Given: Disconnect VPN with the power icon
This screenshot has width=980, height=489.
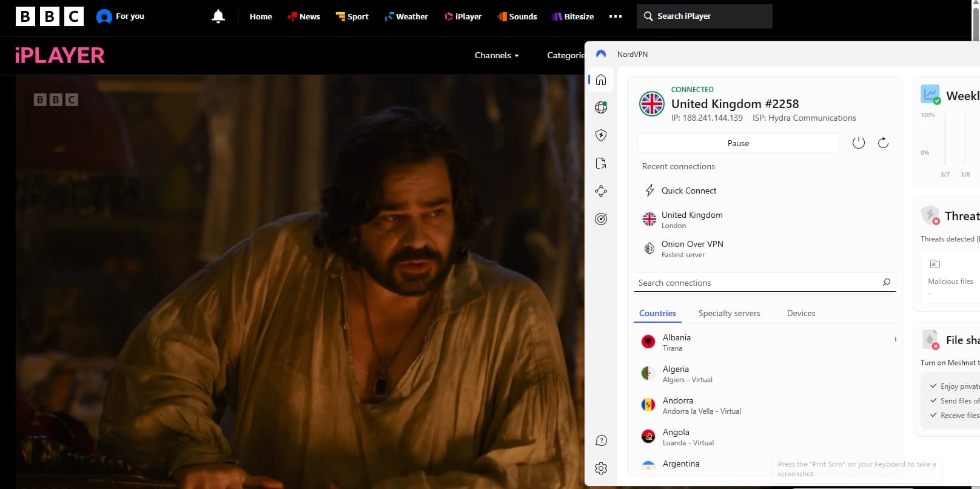Looking at the screenshot, I should pos(859,143).
